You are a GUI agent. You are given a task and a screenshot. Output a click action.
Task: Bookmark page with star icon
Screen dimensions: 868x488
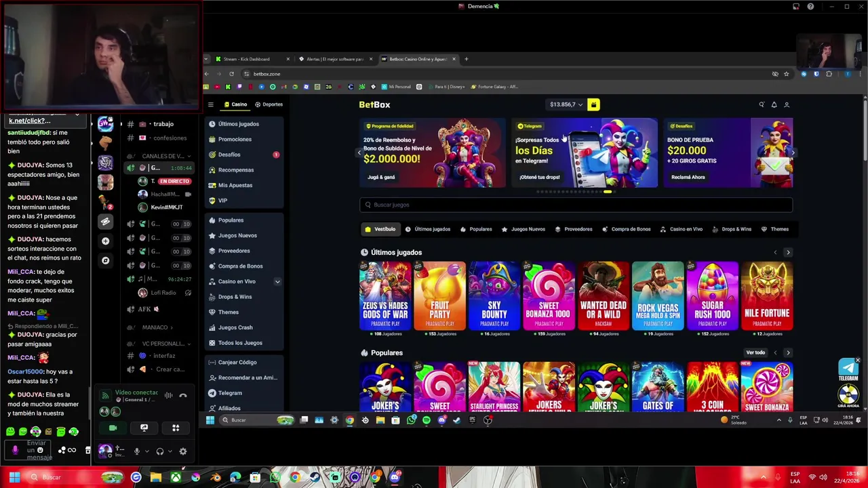click(787, 74)
